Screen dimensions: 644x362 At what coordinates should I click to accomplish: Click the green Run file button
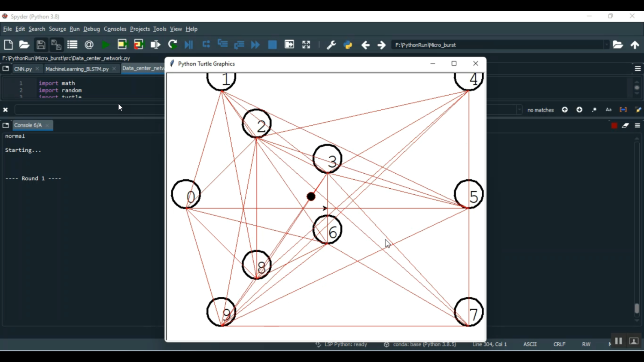[x=105, y=45]
